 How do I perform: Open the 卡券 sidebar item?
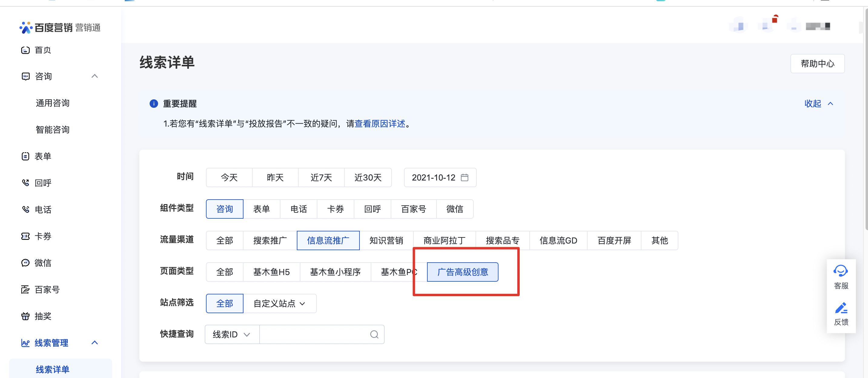tap(43, 236)
